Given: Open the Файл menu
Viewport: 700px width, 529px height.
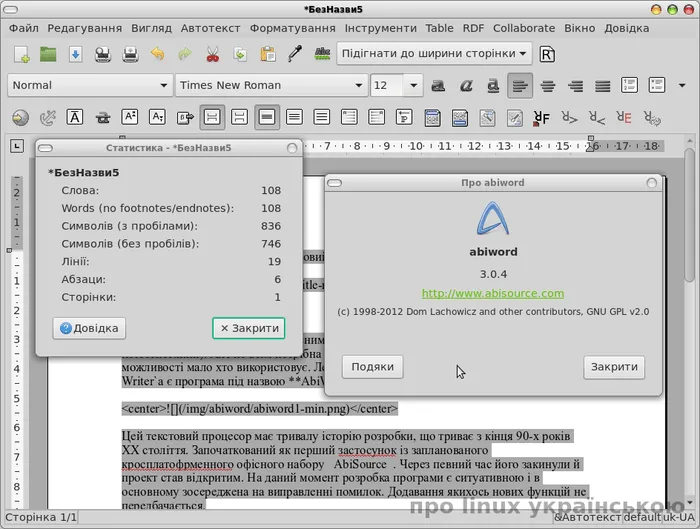Looking at the screenshot, I should 24,28.
